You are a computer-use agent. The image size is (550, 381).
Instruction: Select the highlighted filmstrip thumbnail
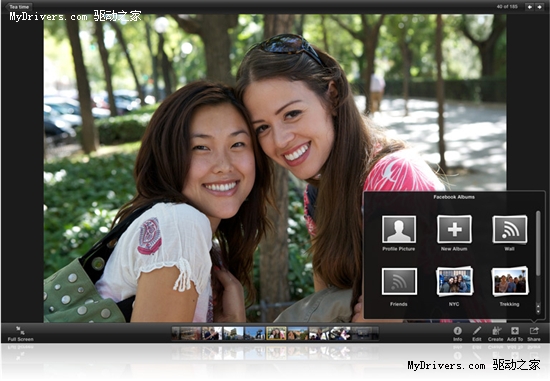(x=276, y=333)
